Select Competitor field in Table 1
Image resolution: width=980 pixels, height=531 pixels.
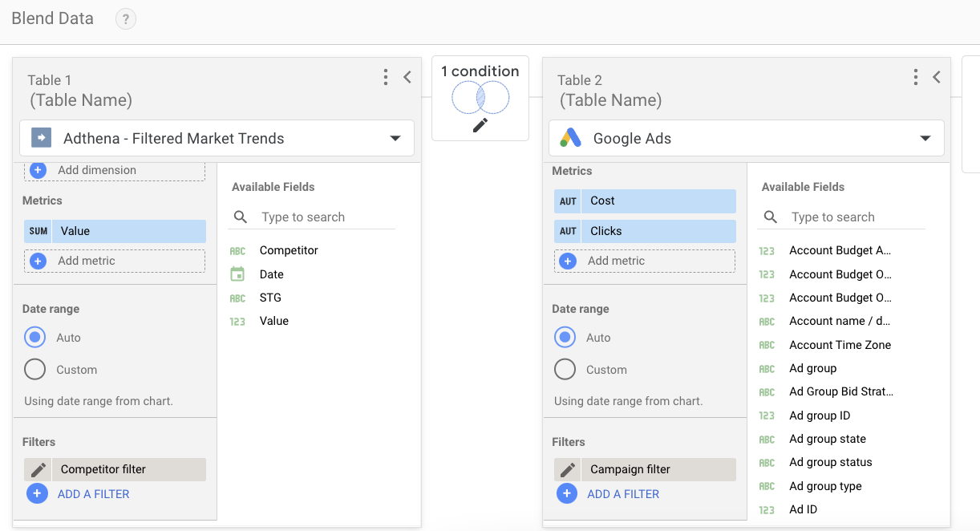[x=289, y=250]
